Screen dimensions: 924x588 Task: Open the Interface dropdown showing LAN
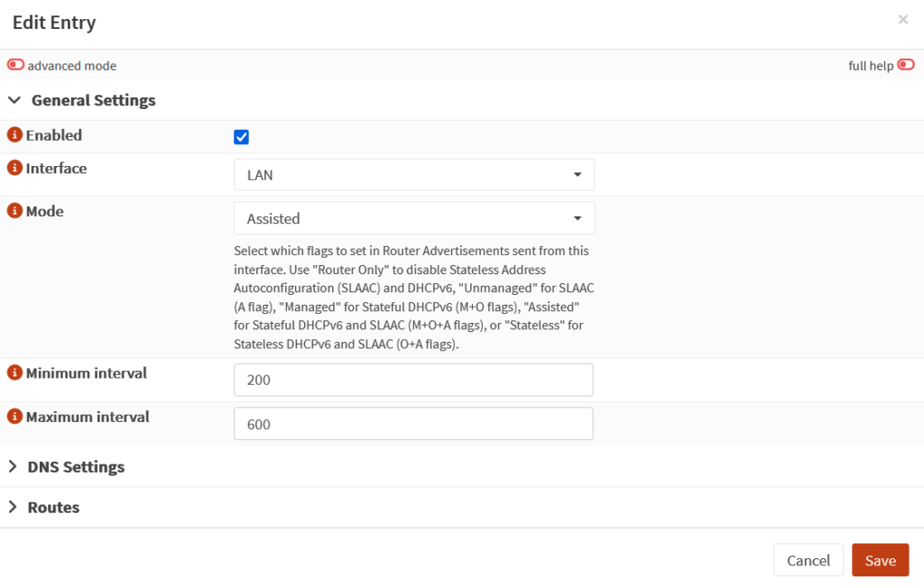coord(413,175)
